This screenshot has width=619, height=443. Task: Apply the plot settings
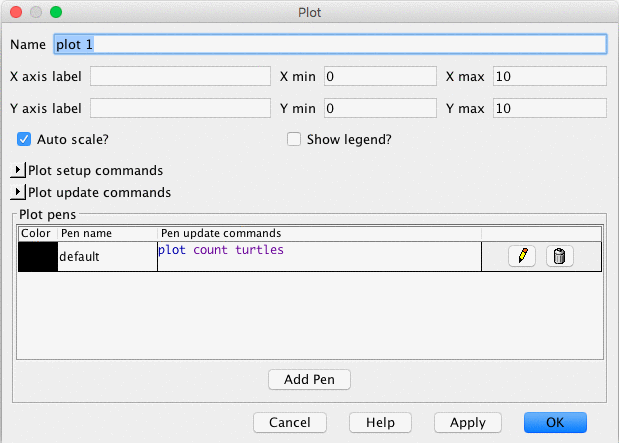coord(468,422)
